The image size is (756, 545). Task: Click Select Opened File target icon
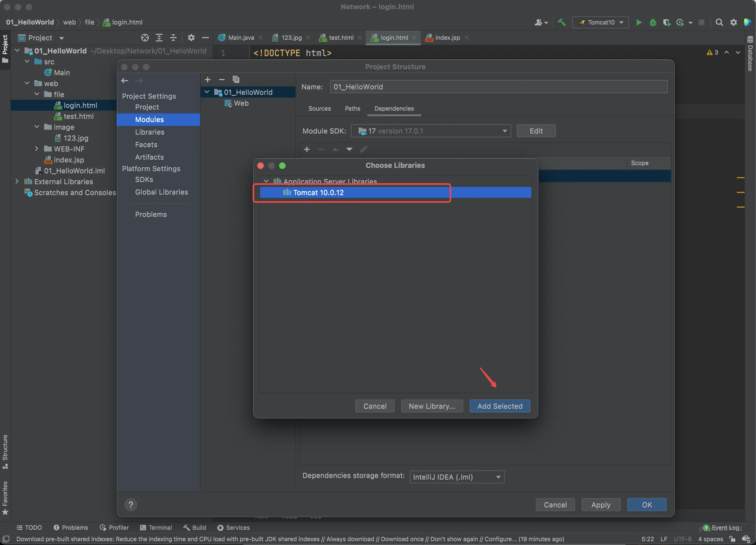point(145,38)
